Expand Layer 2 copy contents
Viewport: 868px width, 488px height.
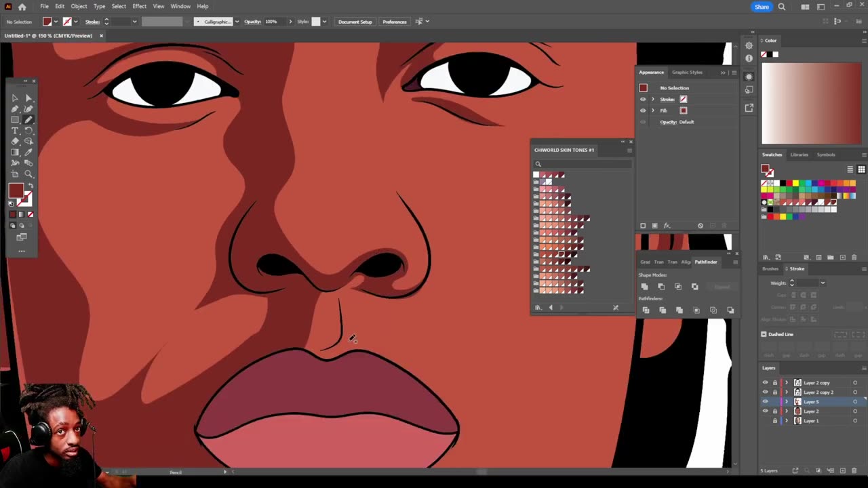click(x=787, y=383)
